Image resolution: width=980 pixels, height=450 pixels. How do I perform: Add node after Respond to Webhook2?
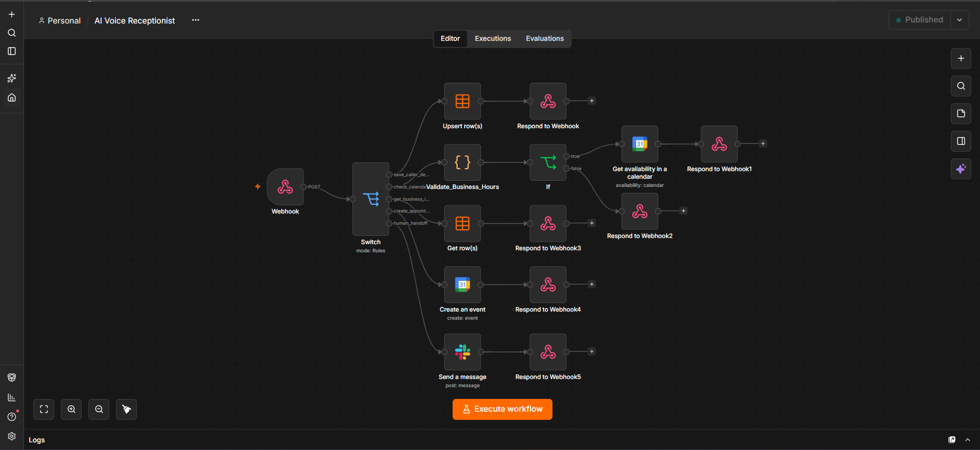point(683,211)
